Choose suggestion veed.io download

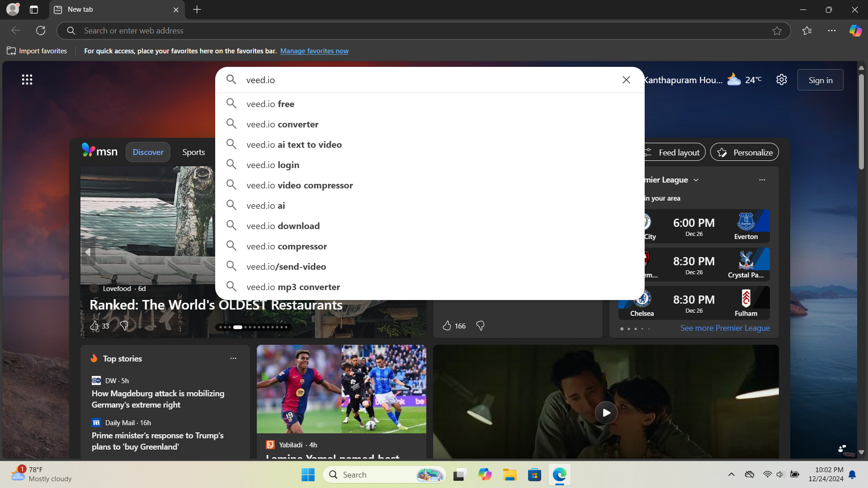click(x=429, y=226)
